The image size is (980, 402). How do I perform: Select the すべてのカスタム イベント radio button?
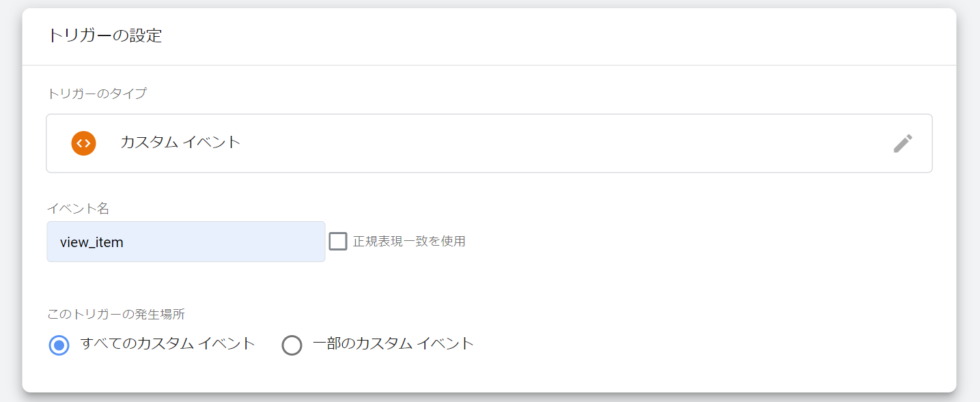coord(59,345)
